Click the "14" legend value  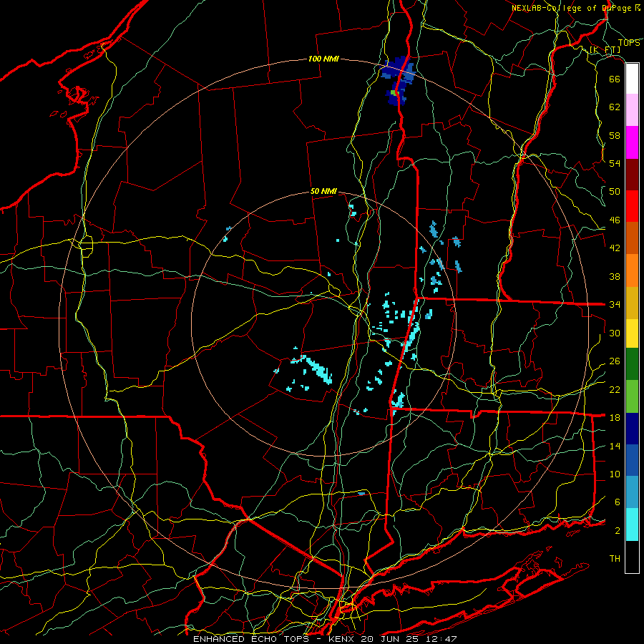coord(615,446)
